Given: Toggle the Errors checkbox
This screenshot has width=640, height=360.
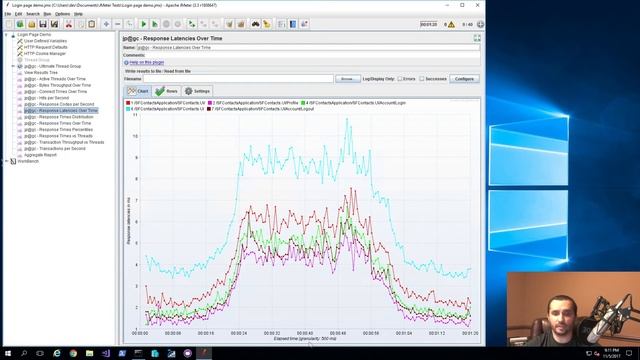Looking at the screenshot, I should [x=400, y=79].
